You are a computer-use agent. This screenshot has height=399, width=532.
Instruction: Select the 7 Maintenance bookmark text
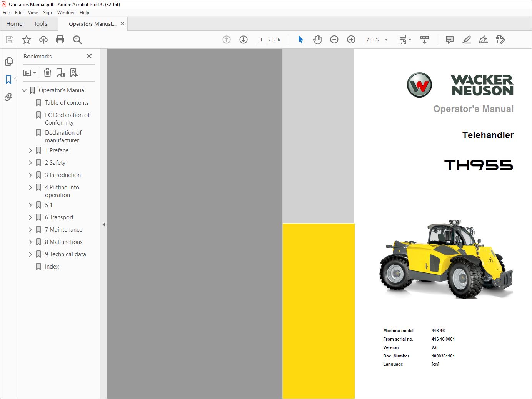pyautogui.click(x=63, y=230)
